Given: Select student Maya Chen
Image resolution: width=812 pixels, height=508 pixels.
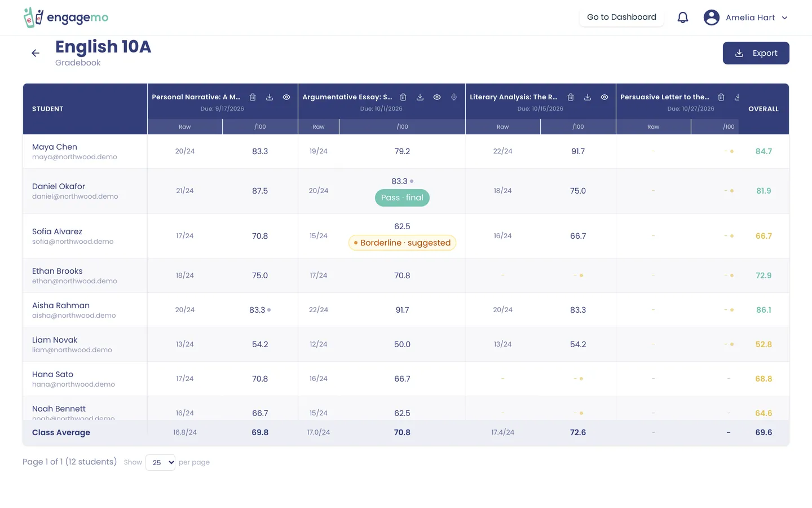Looking at the screenshot, I should 55,147.
